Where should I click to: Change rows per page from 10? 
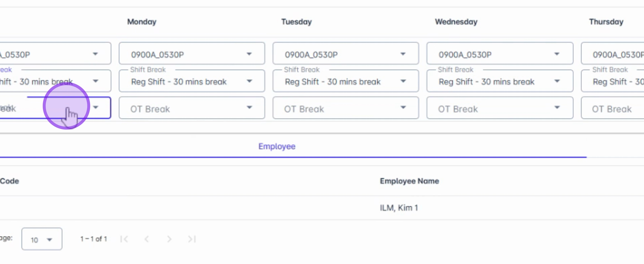click(42, 239)
